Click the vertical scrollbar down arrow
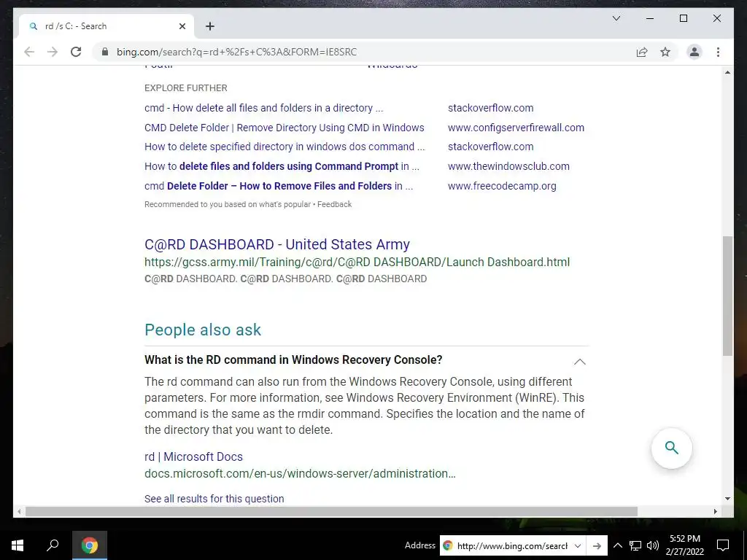Screen dimensions: 747x560 pos(727,499)
